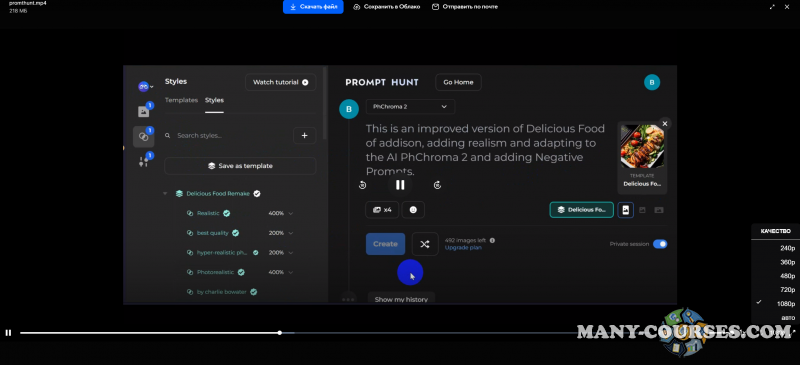
Task: Select the styles overlapping-circles sidebar icon
Action: (x=143, y=137)
